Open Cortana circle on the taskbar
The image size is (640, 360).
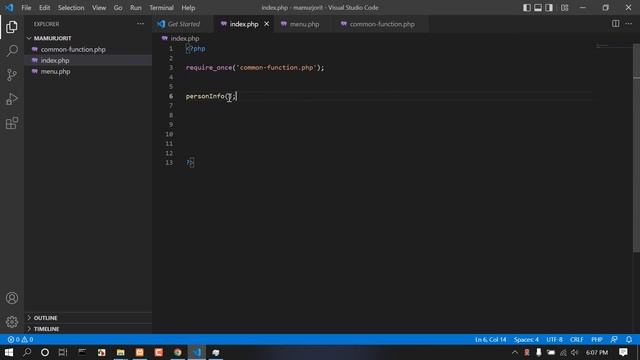coord(45,352)
